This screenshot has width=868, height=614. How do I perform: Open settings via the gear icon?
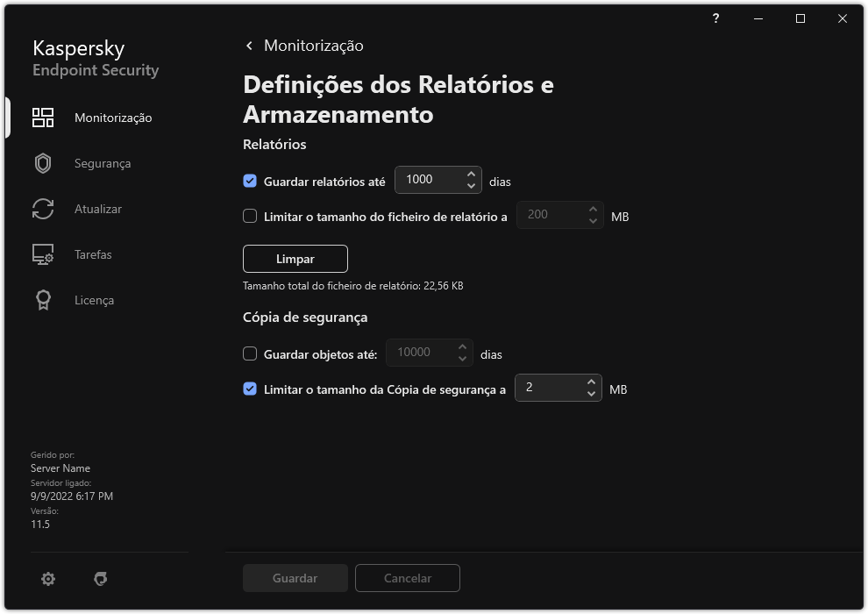pos(47,578)
